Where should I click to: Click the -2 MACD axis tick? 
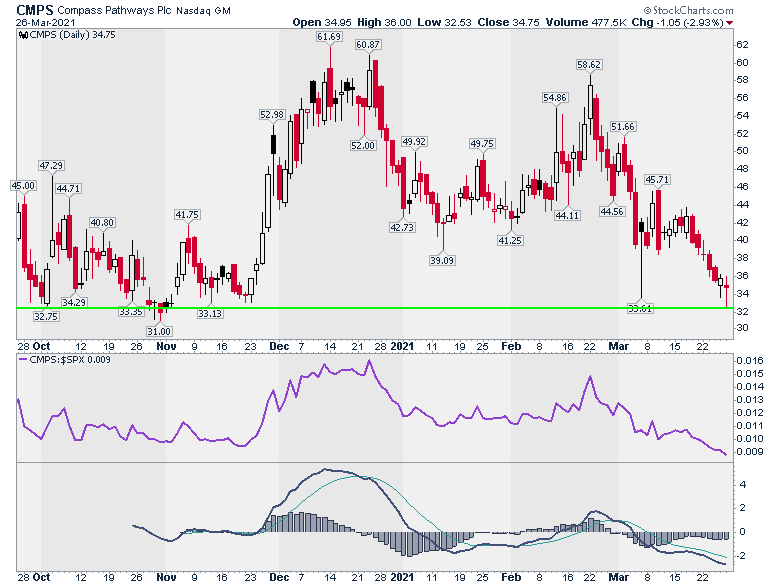pos(741,556)
